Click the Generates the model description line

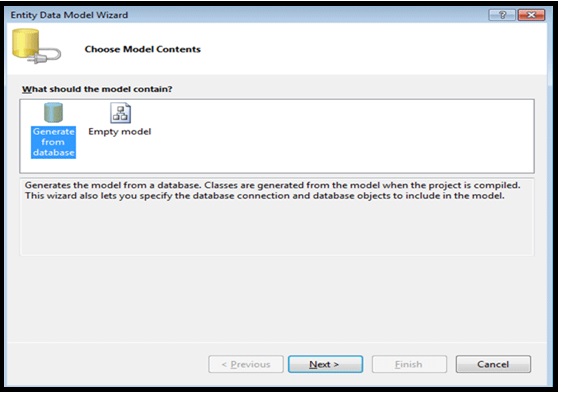tap(273, 185)
